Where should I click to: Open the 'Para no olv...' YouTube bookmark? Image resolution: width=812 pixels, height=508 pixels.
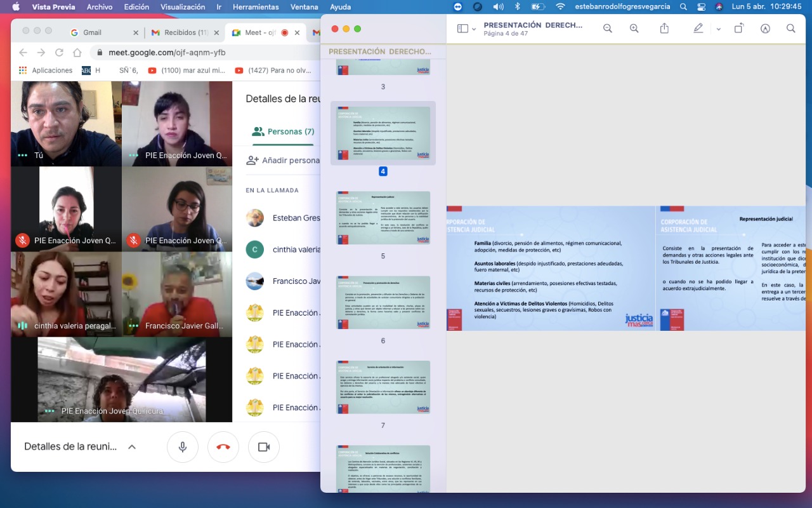tap(273, 70)
